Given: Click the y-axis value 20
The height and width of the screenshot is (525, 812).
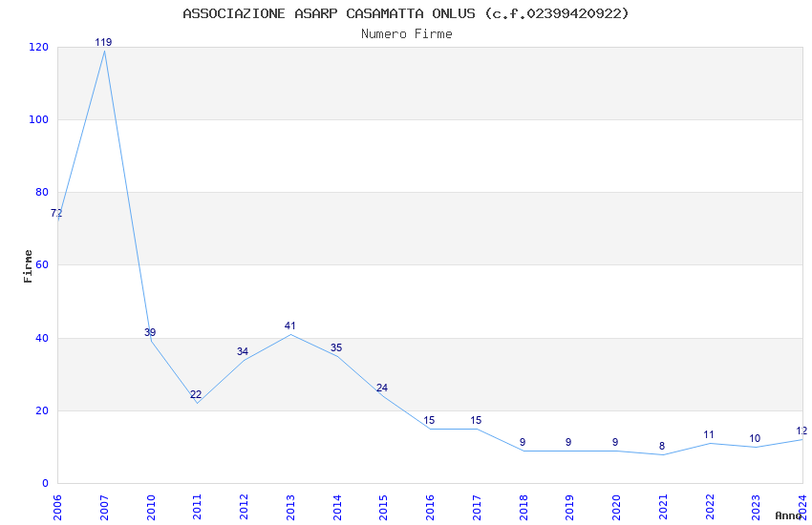Looking at the screenshot, I should click(x=42, y=410).
